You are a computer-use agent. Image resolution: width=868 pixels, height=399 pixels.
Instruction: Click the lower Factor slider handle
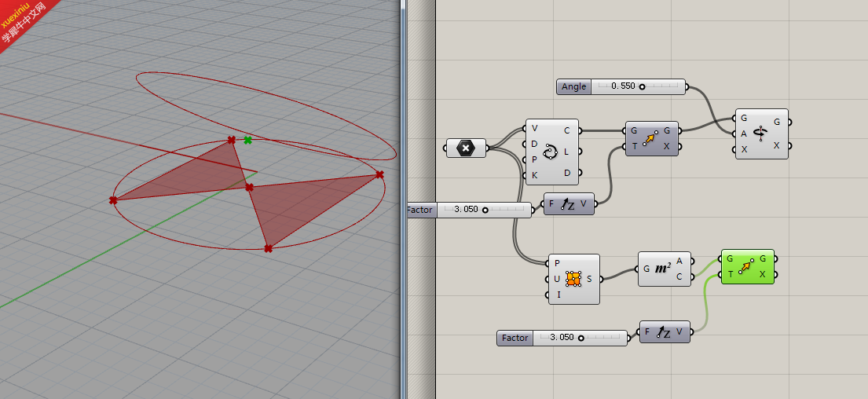[580, 338]
